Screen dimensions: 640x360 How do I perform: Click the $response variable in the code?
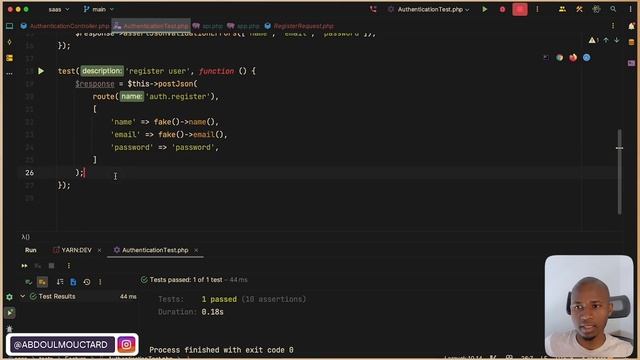95,84
